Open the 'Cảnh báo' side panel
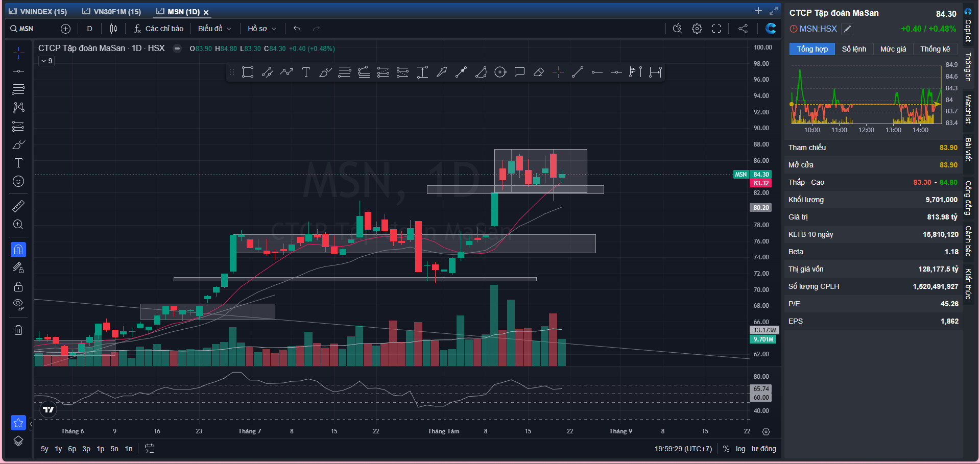This screenshot has width=980, height=464. coord(968,241)
